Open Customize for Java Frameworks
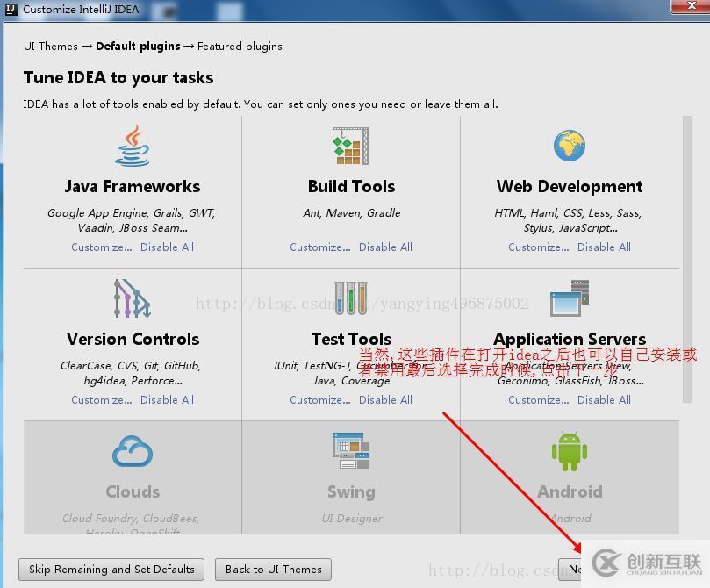The width and height of the screenshot is (710, 588). pyautogui.click(x=102, y=247)
